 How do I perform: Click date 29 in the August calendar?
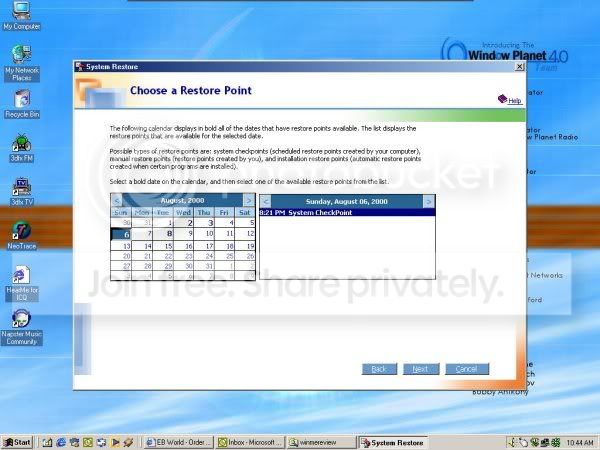pos(163,266)
